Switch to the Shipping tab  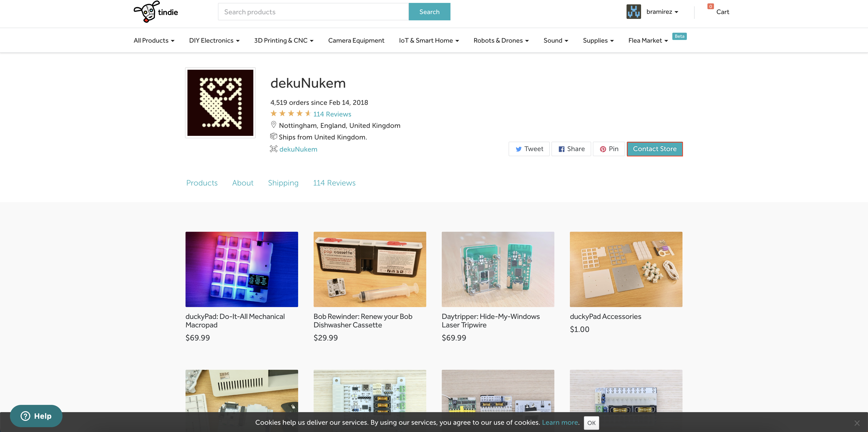(x=283, y=183)
